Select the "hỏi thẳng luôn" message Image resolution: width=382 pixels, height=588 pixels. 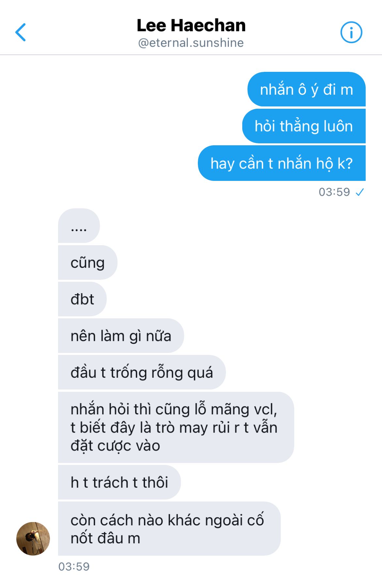click(304, 126)
